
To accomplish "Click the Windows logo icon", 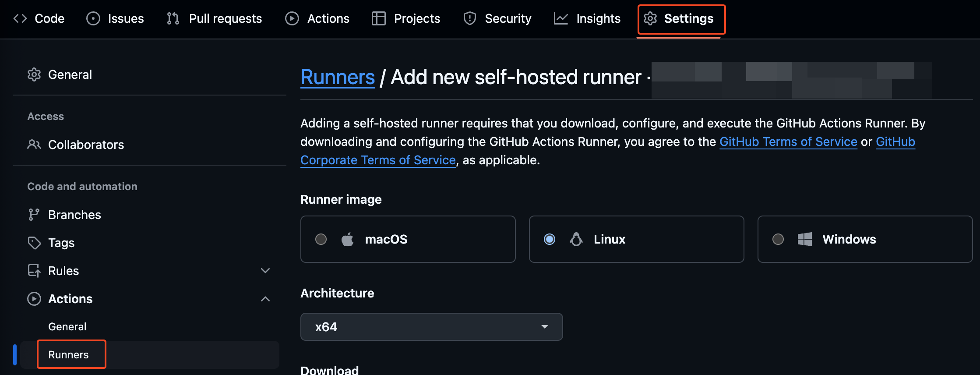I will 805,239.
